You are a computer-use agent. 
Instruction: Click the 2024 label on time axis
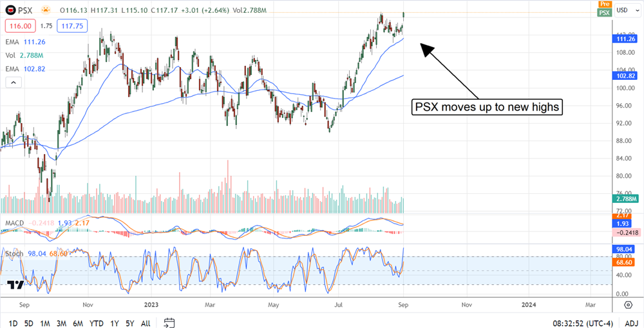point(528,305)
